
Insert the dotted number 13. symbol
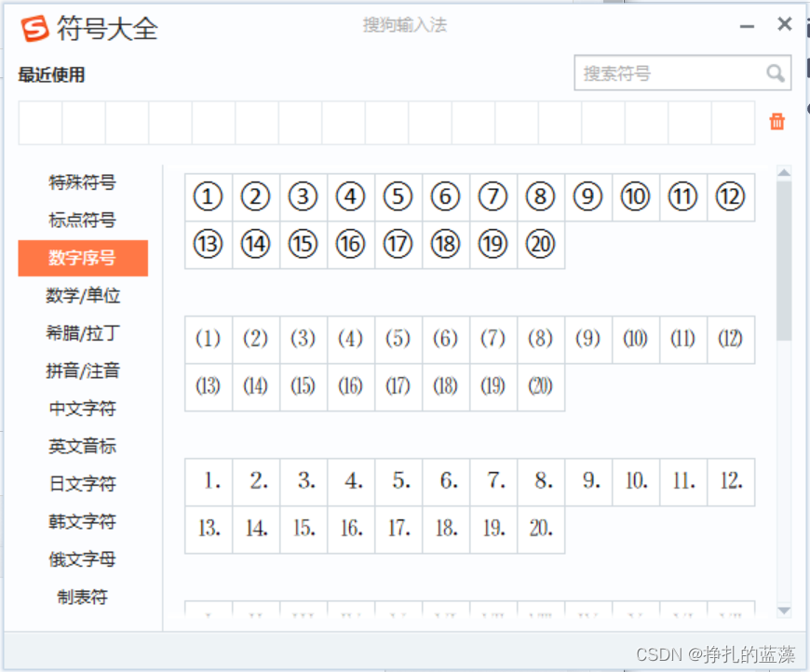209,530
